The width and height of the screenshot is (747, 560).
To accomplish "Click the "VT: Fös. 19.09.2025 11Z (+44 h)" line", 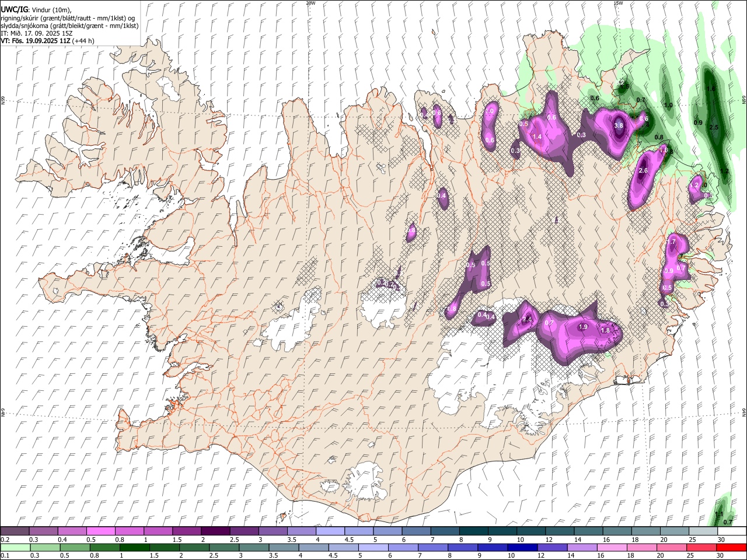I will 47,41.
